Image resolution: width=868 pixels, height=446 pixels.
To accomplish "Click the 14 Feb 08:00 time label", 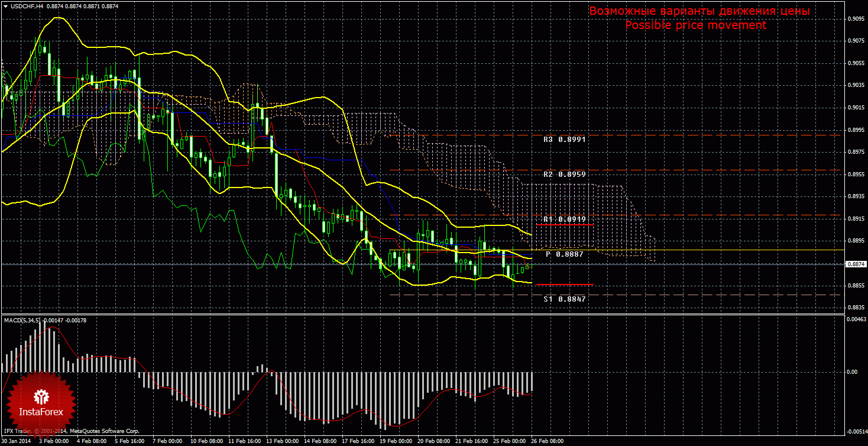I will (320, 441).
